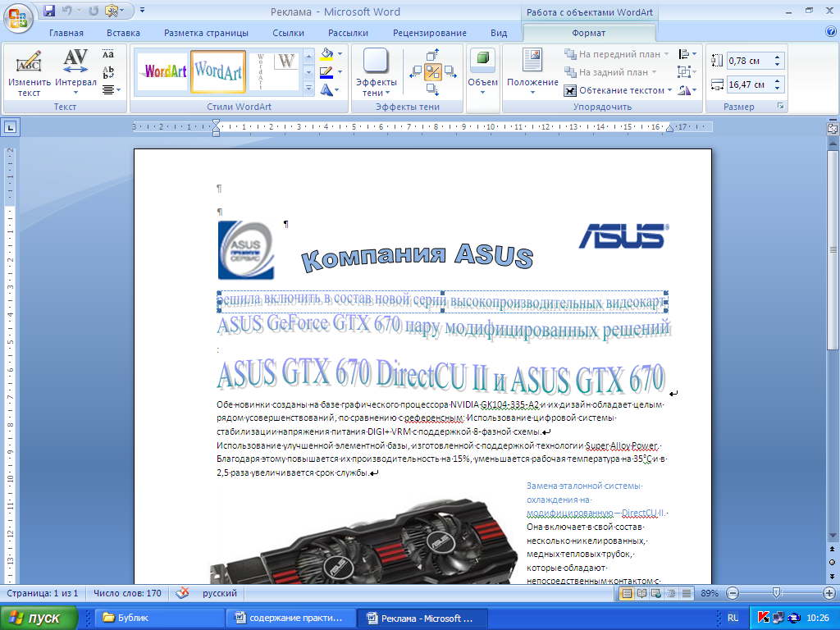Screen dimensions: 840x630
Task: Click the width field showing 16,47 см
Action: click(748, 84)
